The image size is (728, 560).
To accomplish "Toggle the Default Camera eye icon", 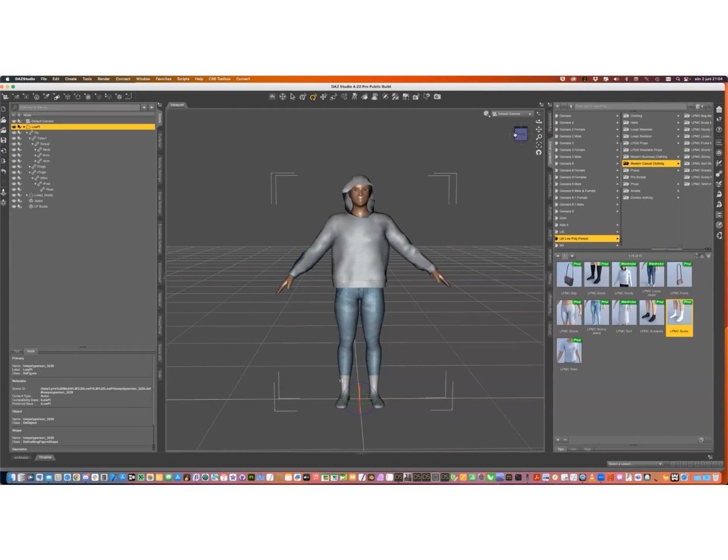I will point(14,121).
